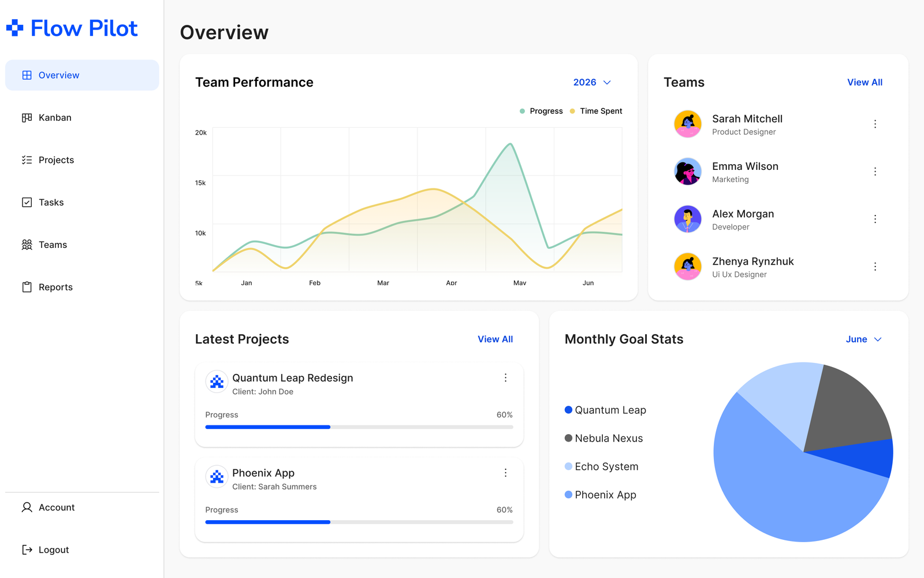Open the Kanban menu item
This screenshot has height=578, width=924.
point(82,117)
